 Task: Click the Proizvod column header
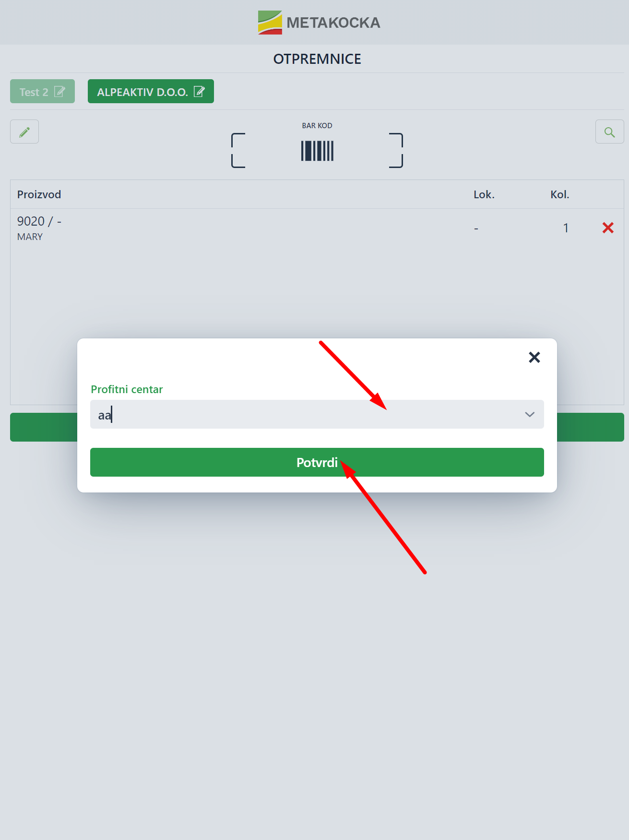pos(39,194)
